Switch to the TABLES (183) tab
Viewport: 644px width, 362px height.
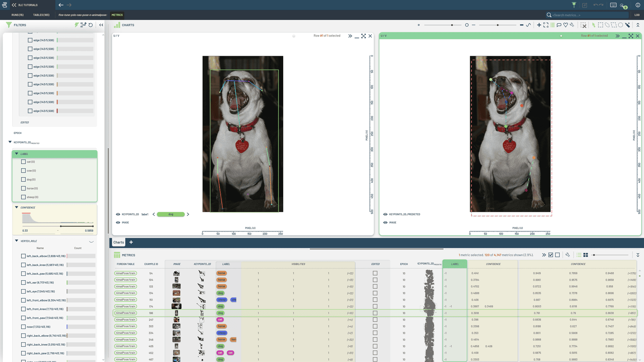41,15
